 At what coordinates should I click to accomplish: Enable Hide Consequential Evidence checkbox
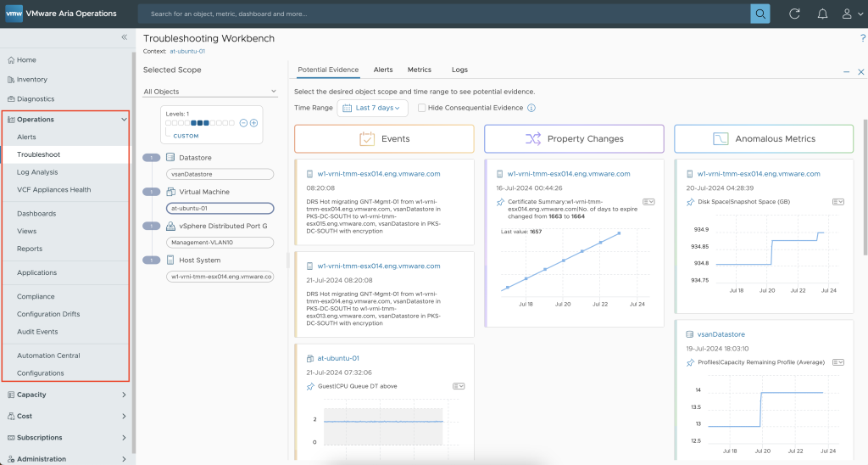coord(421,109)
